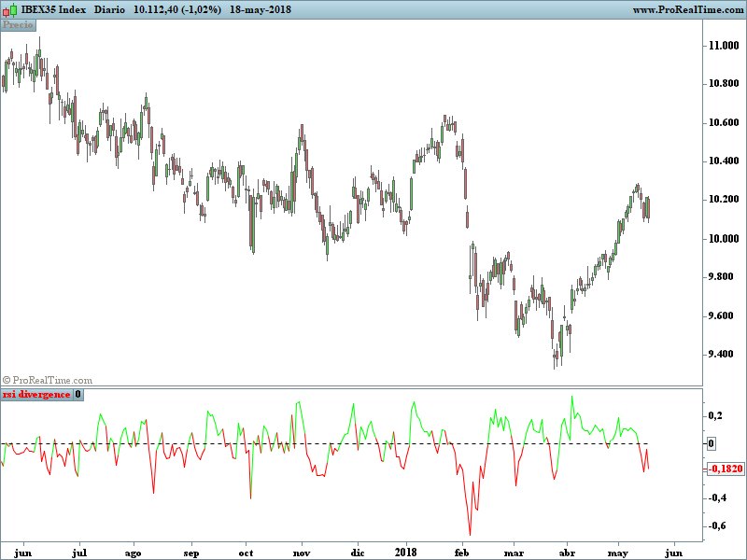The height and width of the screenshot is (560, 747).
Task: Click the 0,2 indicator axis label
Action: click(715, 415)
